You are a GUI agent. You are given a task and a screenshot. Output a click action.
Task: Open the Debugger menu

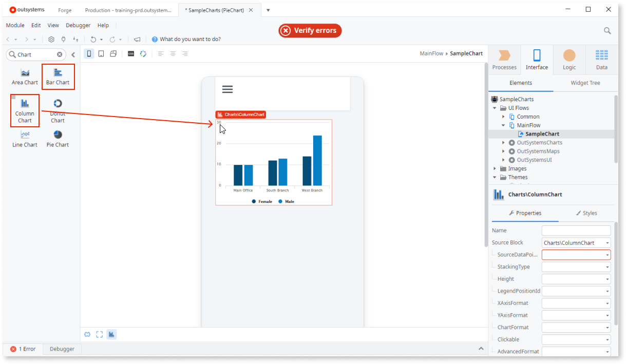click(78, 25)
